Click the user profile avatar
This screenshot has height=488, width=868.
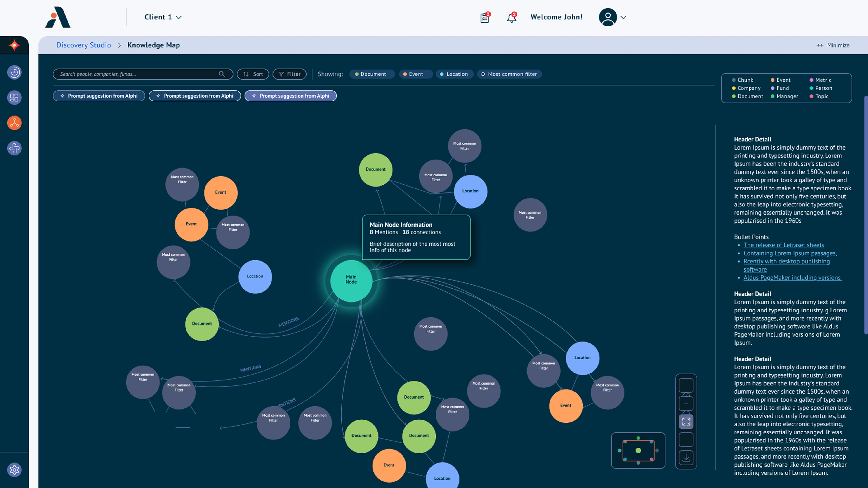point(608,17)
